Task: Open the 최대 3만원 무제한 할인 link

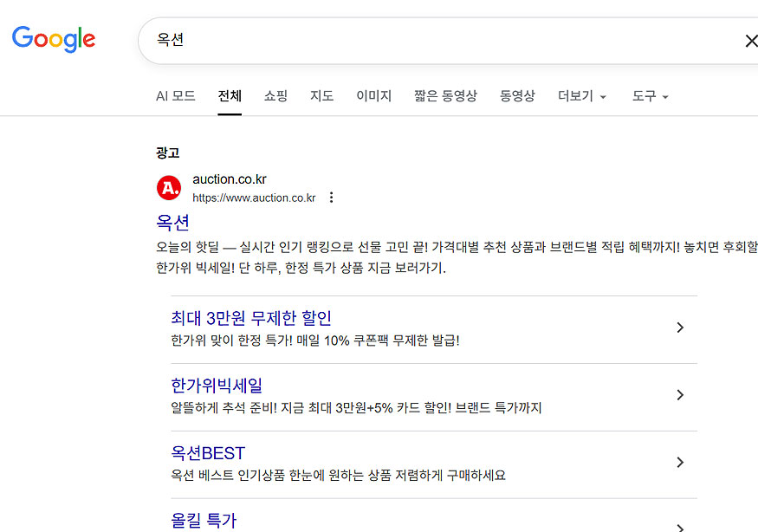Action: pos(251,318)
